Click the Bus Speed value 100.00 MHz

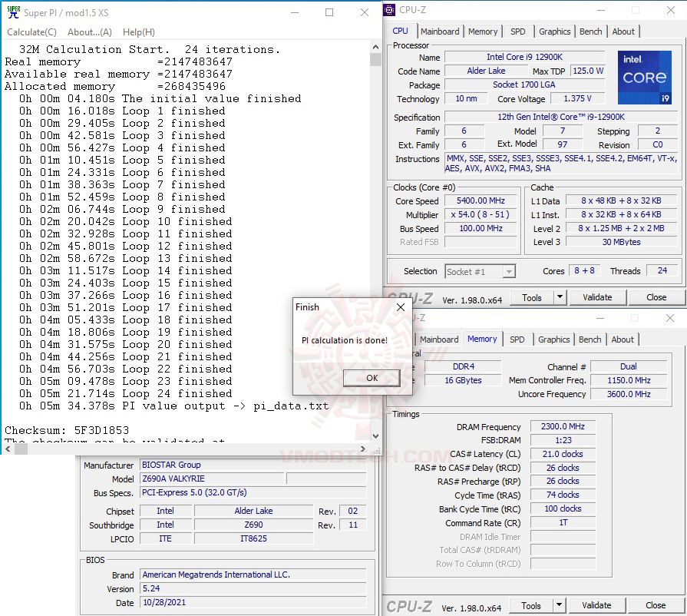point(481,228)
